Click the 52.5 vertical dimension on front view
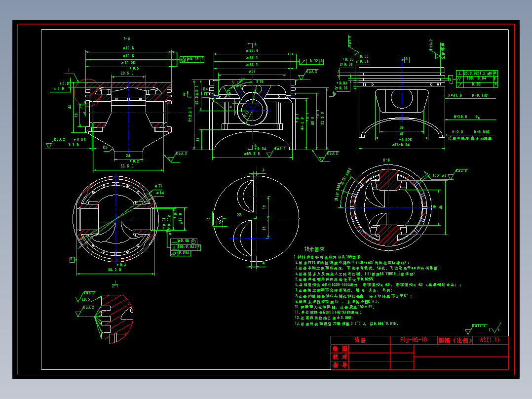 click(322, 118)
